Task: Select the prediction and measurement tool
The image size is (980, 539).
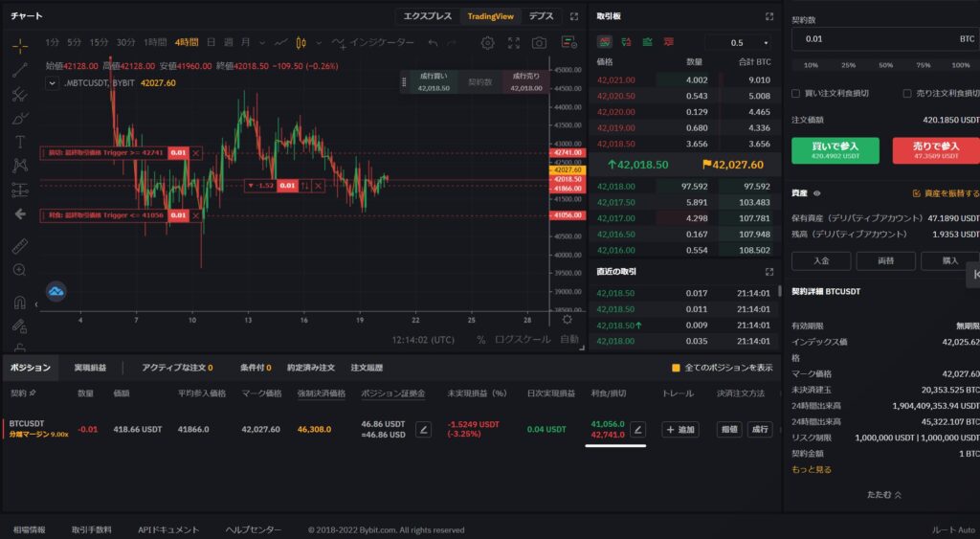Action: click(x=20, y=190)
